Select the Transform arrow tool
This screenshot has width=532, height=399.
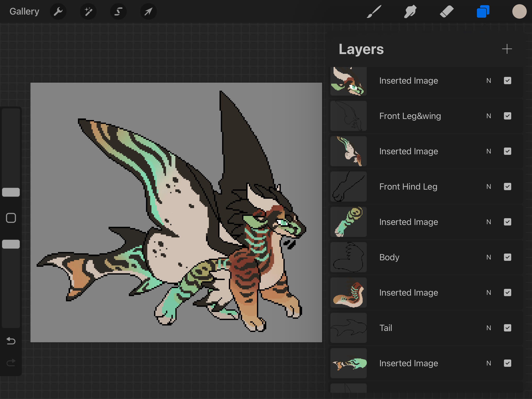coord(148,11)
